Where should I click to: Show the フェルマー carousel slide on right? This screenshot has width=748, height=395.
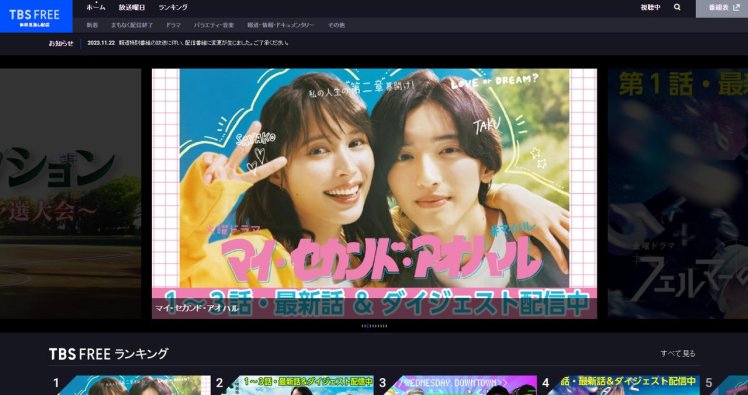pyautogui.click(x=678, y=194)
